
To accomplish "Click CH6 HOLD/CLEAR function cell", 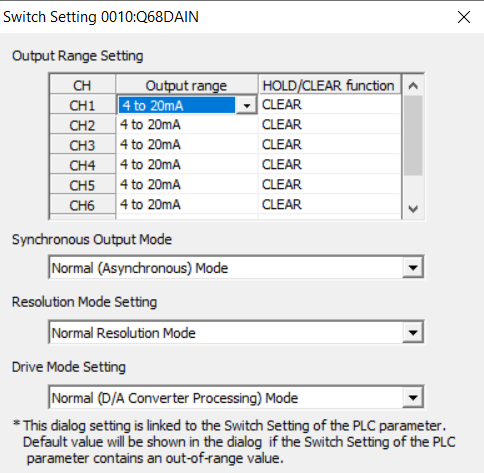I will [x=330, y=205].
